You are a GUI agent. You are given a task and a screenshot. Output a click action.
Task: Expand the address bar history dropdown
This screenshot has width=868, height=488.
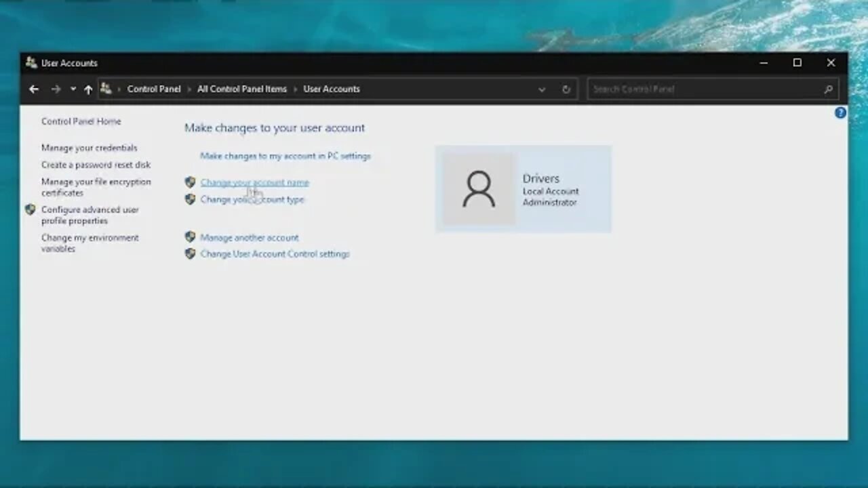(x=541, y=89)
